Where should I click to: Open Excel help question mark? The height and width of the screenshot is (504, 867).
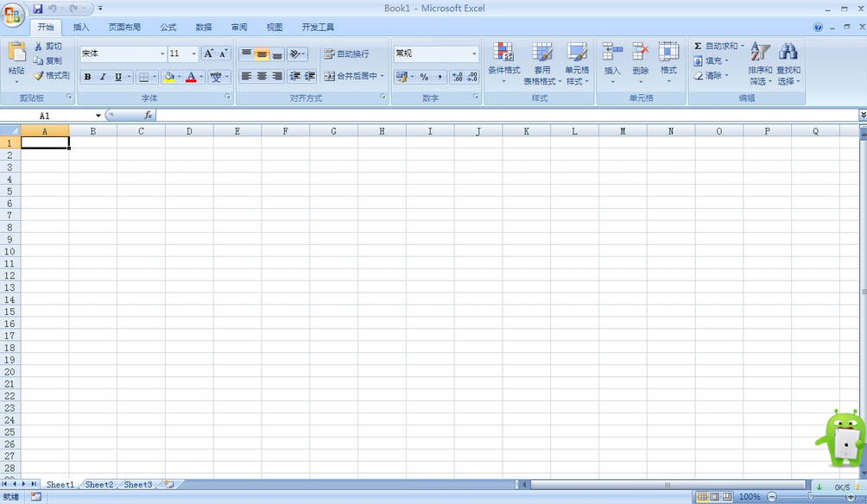coord(818,27)
